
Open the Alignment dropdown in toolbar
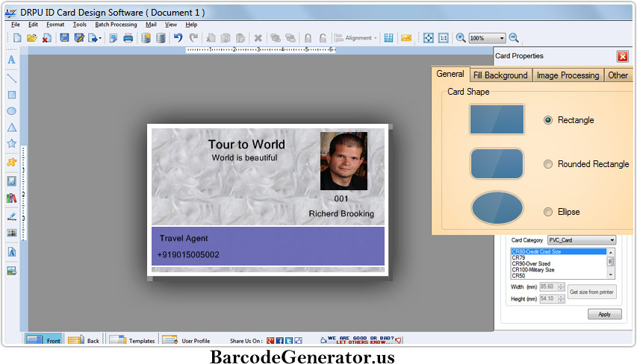coord(355,38)
